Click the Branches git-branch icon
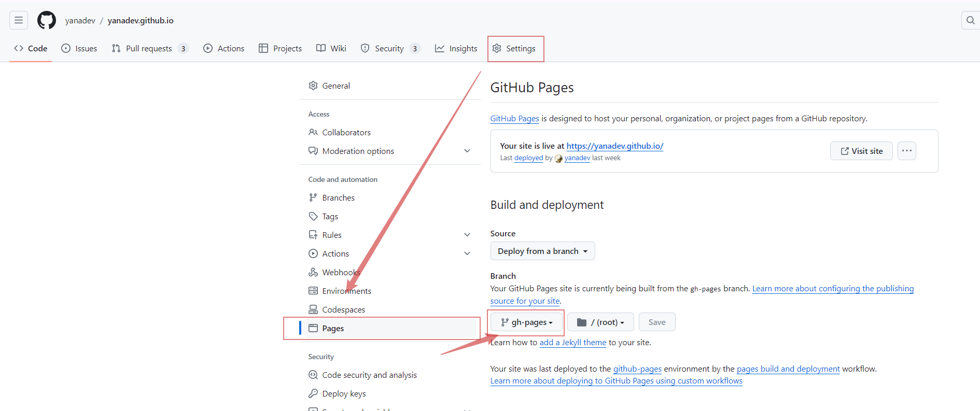 (313, 197)
